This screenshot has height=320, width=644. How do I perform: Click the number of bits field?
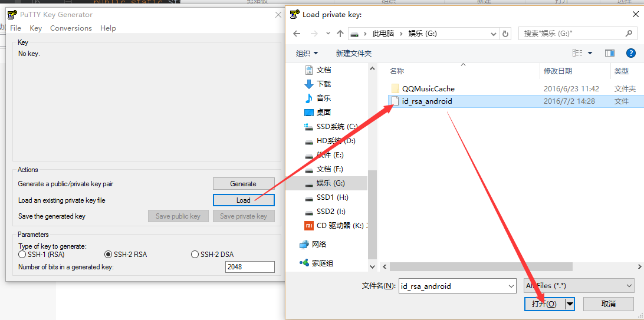click(x=250, y=266)
